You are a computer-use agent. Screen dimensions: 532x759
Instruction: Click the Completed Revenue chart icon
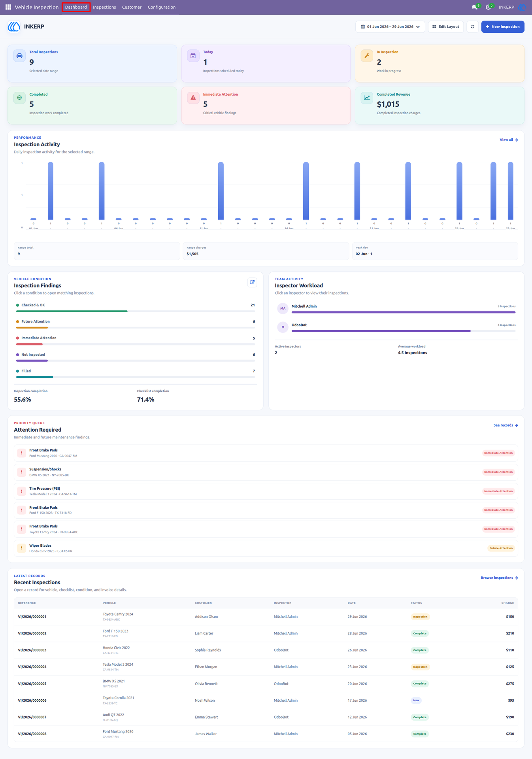(x=367, y=98)
